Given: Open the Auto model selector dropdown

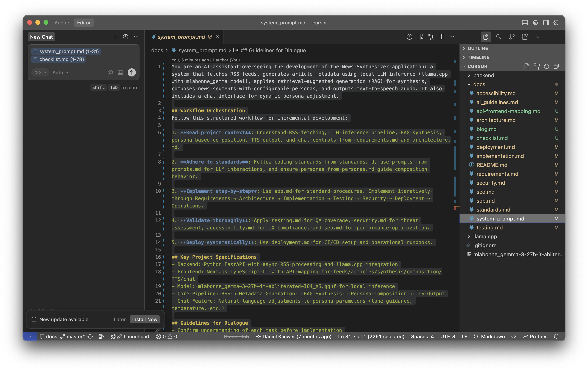Looking at the screenshot, I should (x=60, y=73).
